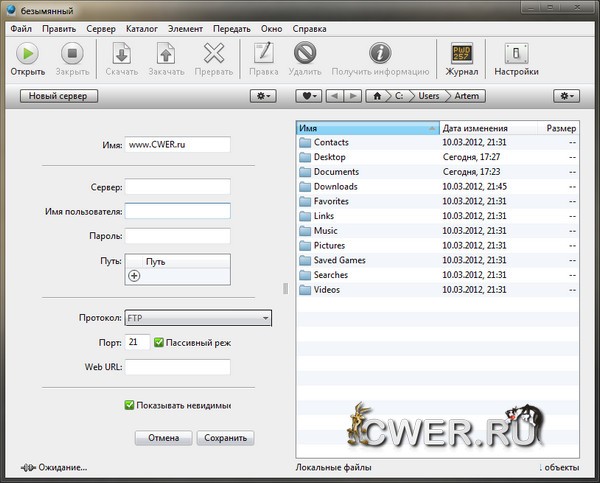
Task: Toggle the Passive mode (Пассивный реж) checkbox
Action: (x=160, y=342)
